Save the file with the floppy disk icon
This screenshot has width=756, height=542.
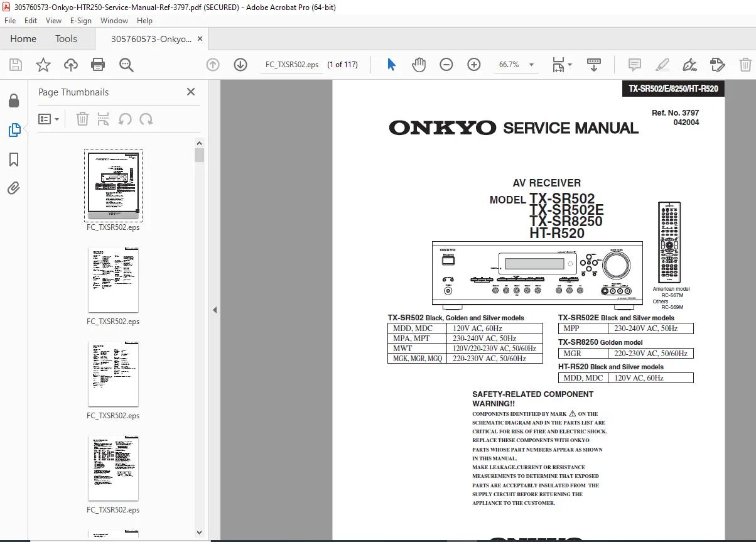16,65
